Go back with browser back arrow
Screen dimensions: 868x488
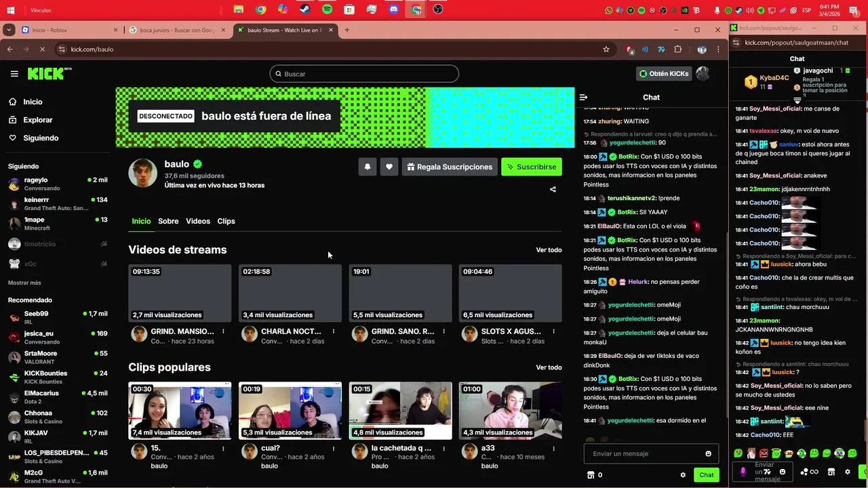[x=10, y=49]
